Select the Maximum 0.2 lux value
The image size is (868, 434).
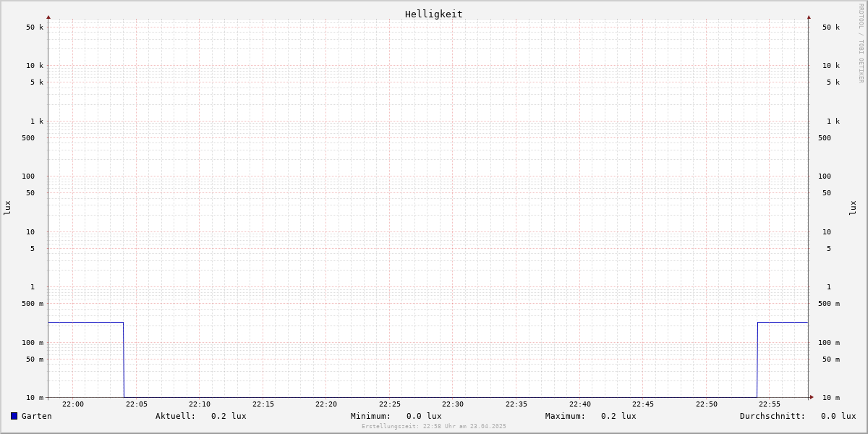tap(618, 416)
